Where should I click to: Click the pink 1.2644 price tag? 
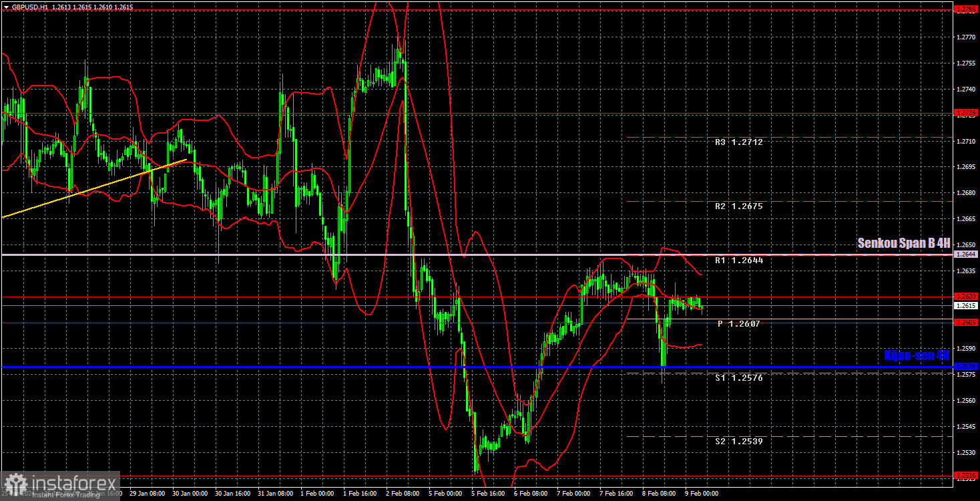coord(966,255)
